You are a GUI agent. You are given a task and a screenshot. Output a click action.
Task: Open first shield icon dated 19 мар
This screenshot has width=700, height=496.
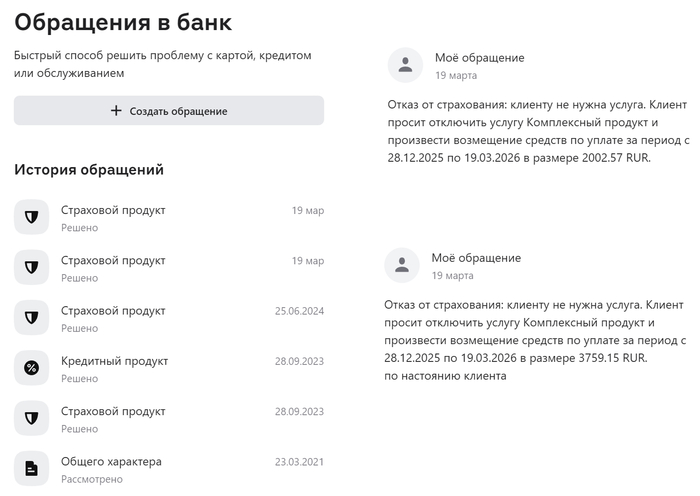(31, 217)
